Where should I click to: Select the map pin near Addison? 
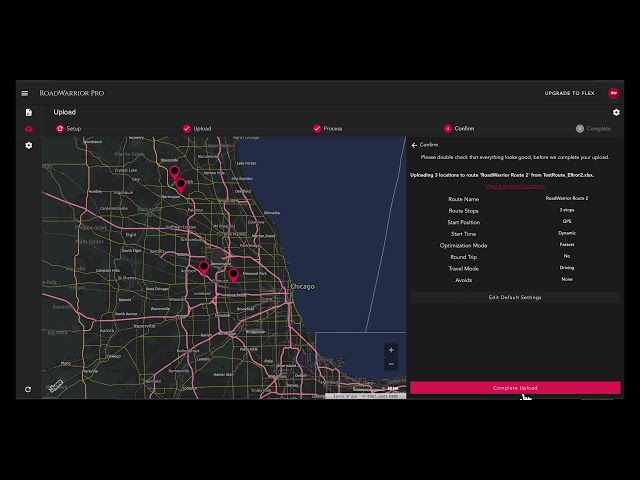[x=204, y=269]
